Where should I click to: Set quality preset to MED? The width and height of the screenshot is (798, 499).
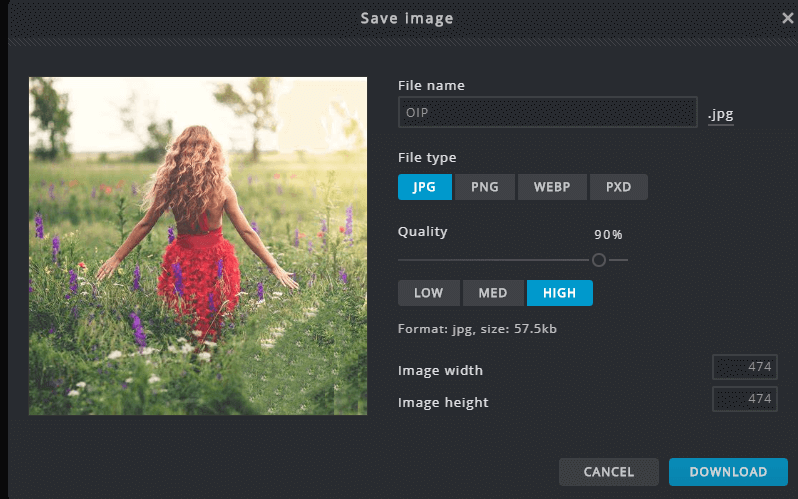pos(493,293)
